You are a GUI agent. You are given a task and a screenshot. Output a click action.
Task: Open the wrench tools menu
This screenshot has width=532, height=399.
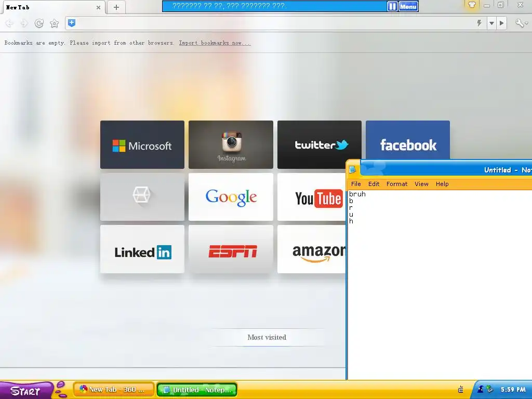coord(521,23)
